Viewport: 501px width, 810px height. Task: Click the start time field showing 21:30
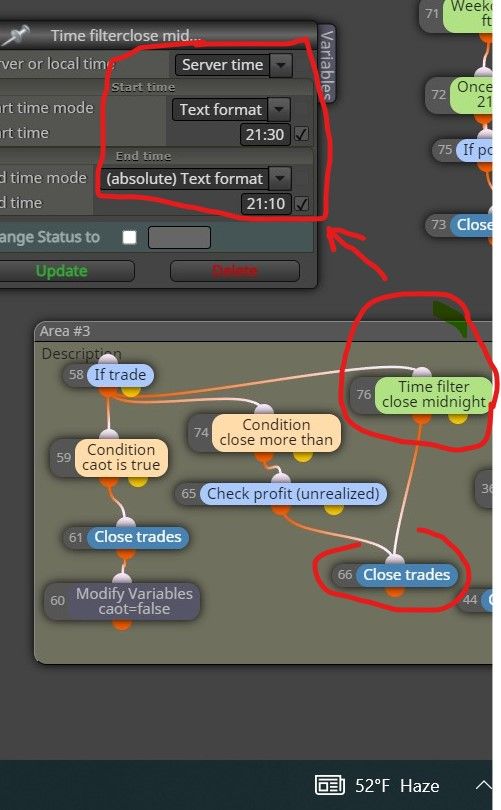click(265, 135)
